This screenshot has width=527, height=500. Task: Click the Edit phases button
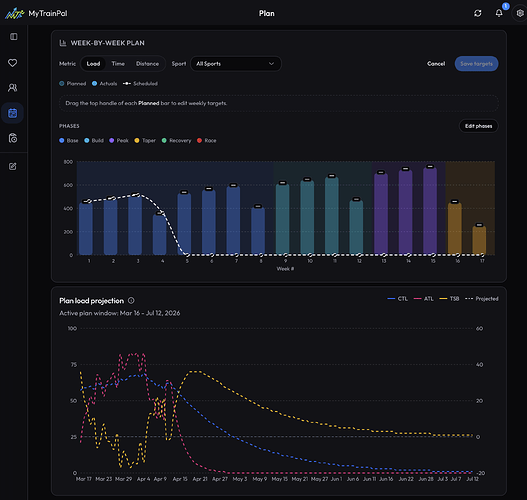(478, 126)
